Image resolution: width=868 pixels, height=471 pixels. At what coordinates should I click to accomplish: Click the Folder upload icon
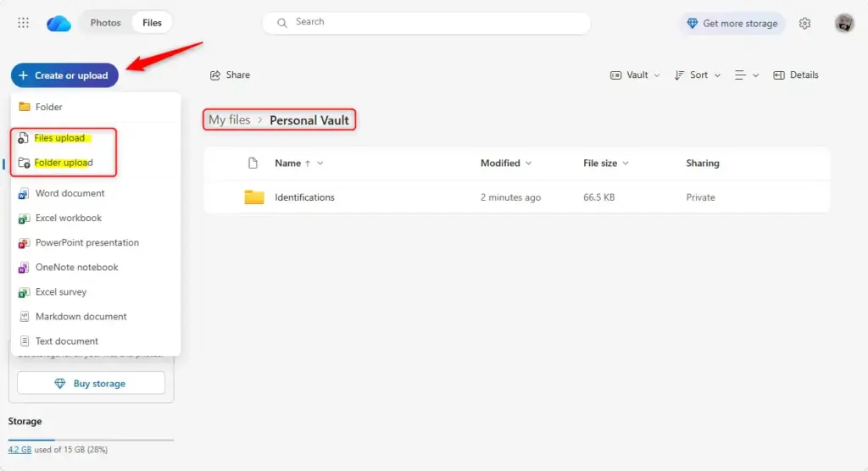pyautogui.click(x=24, y=163)
